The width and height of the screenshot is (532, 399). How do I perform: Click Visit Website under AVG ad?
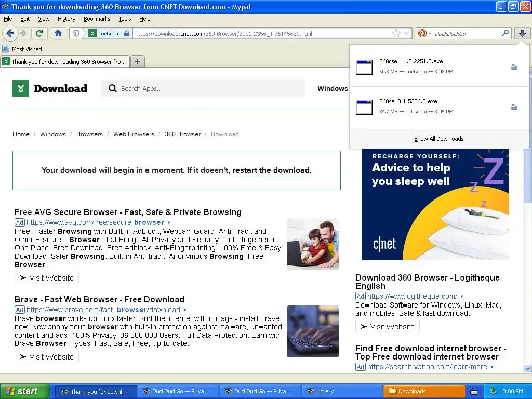(47, 277)
